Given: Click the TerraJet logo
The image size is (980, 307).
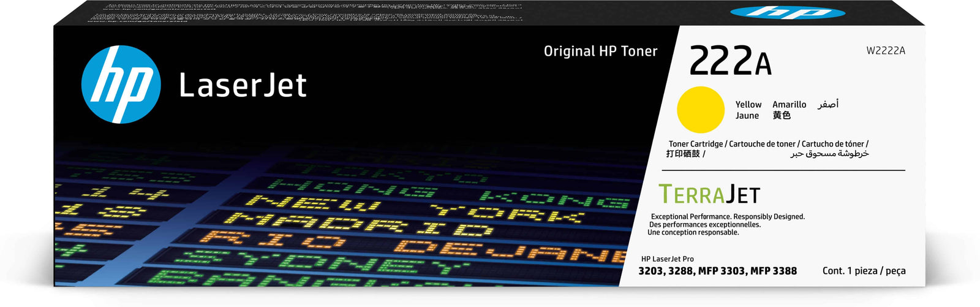Looking at the screenshot, I should pyautogui.click(x=709, y=194).
